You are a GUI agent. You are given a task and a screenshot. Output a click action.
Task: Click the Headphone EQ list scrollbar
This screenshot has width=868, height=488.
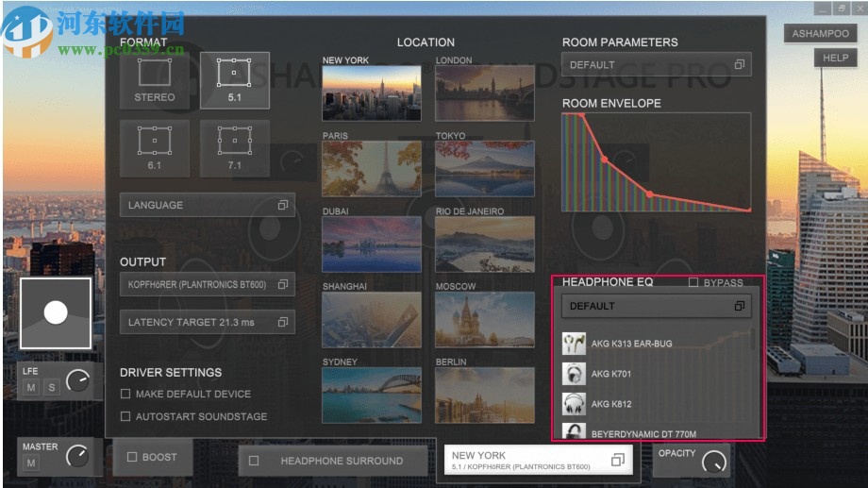[x=752, y=339]
